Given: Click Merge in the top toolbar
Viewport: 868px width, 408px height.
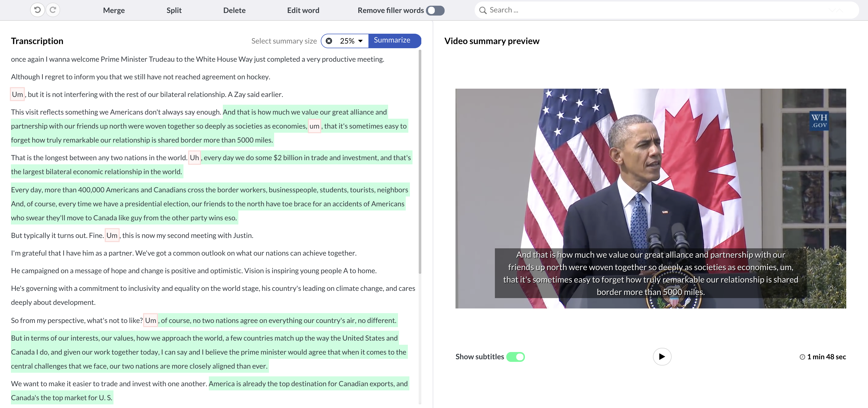Looking at the screenshot, I should (x=114, y=10).
